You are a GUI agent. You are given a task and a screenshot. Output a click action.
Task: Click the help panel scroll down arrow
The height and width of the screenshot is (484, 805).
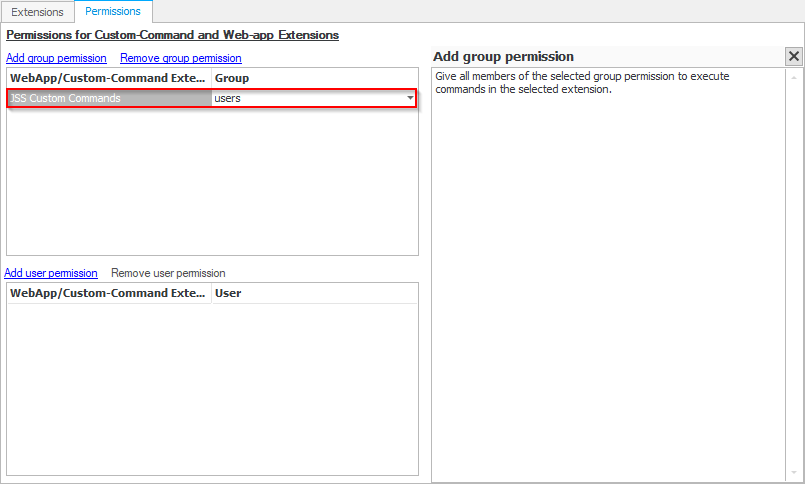coord(794,470)
